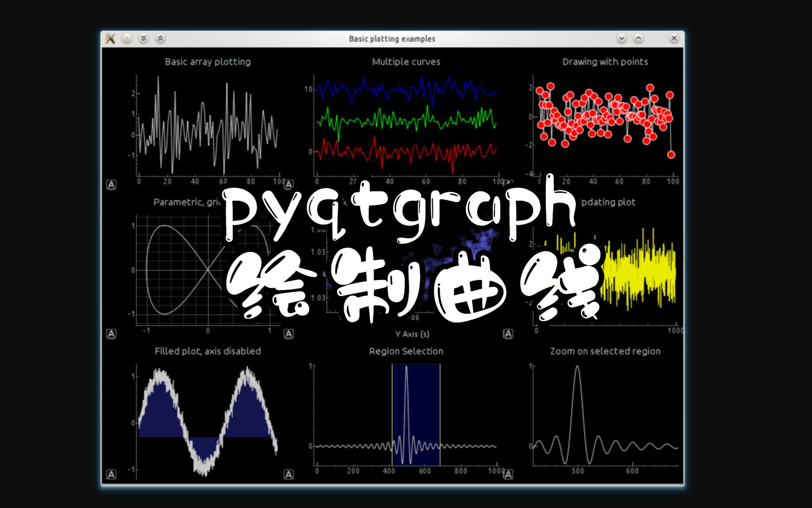This screenshot has width=812, height=508.
Task: Auto-range the Filled plot graph
Action: 111,475
